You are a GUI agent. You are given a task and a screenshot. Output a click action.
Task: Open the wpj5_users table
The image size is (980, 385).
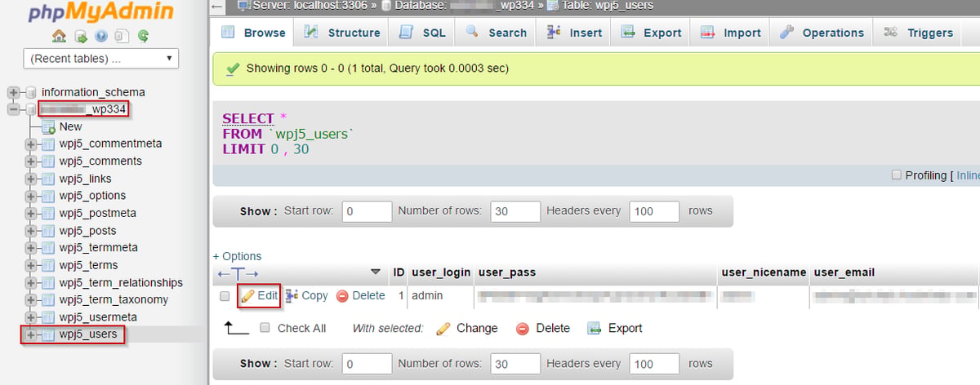click(88, 334)
